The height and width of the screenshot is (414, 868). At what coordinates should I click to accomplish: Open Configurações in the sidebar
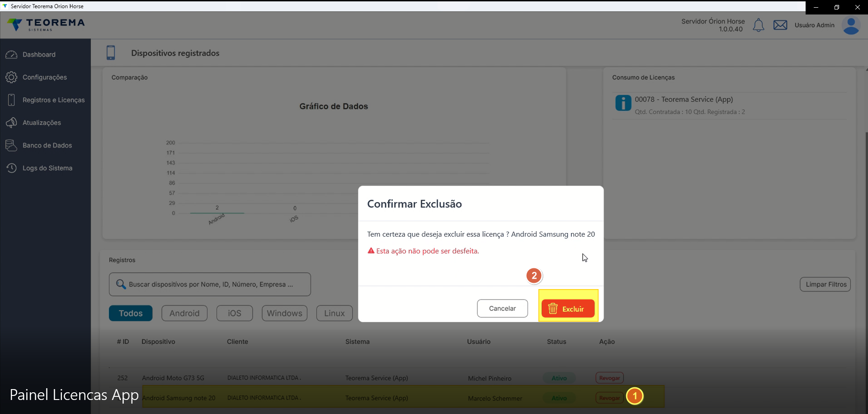click(45, 77)
